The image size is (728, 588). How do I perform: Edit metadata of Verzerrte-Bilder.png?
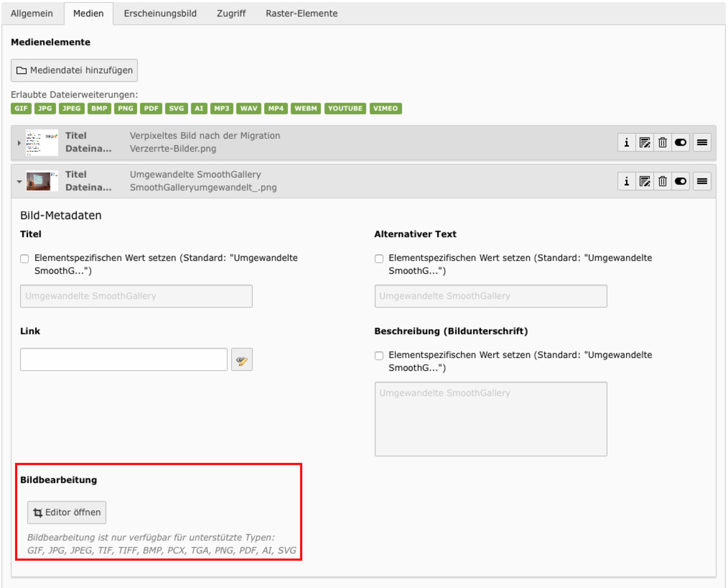645,143
